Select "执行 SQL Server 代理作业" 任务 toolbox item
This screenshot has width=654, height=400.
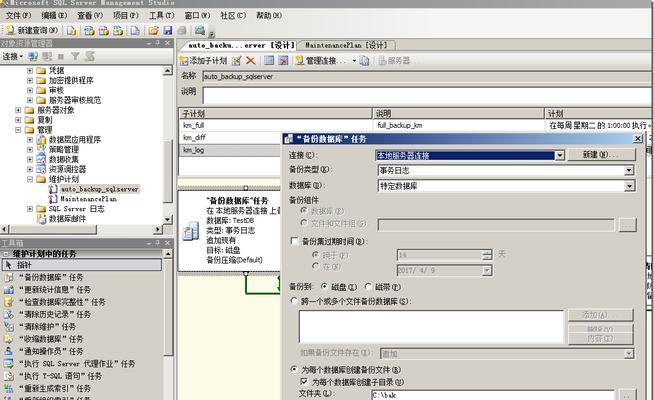(77, 364)
